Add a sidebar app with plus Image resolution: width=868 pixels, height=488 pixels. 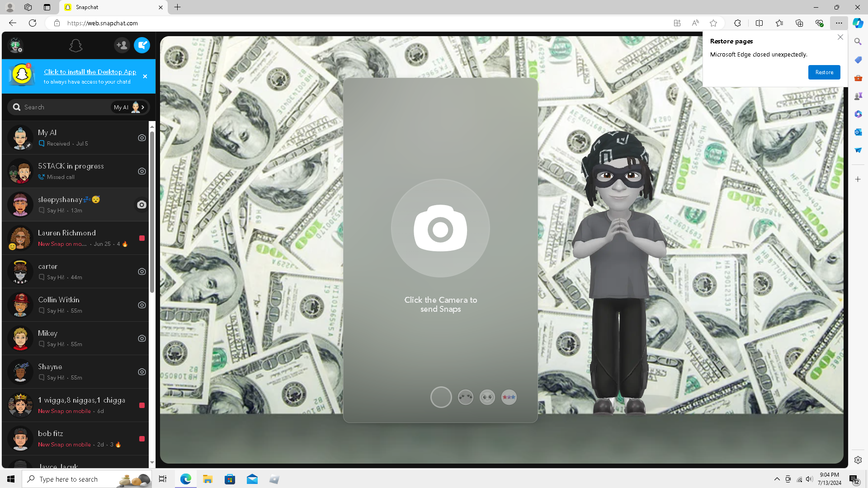[x=858, y=179]
